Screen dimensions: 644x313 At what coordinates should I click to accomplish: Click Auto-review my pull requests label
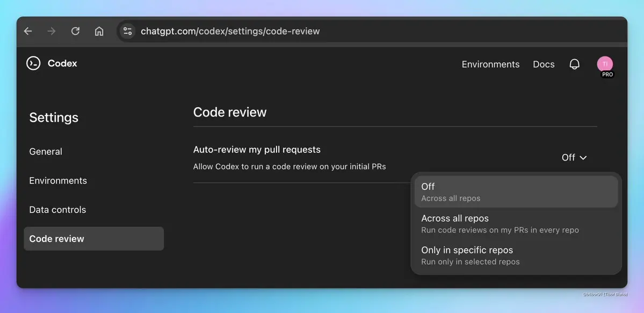257,149
